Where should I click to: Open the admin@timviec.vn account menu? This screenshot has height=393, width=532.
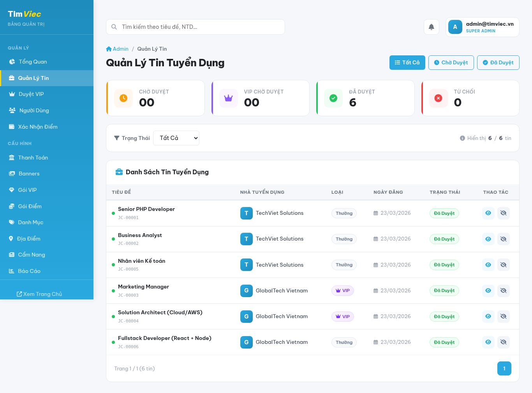(x=482, y=27)
